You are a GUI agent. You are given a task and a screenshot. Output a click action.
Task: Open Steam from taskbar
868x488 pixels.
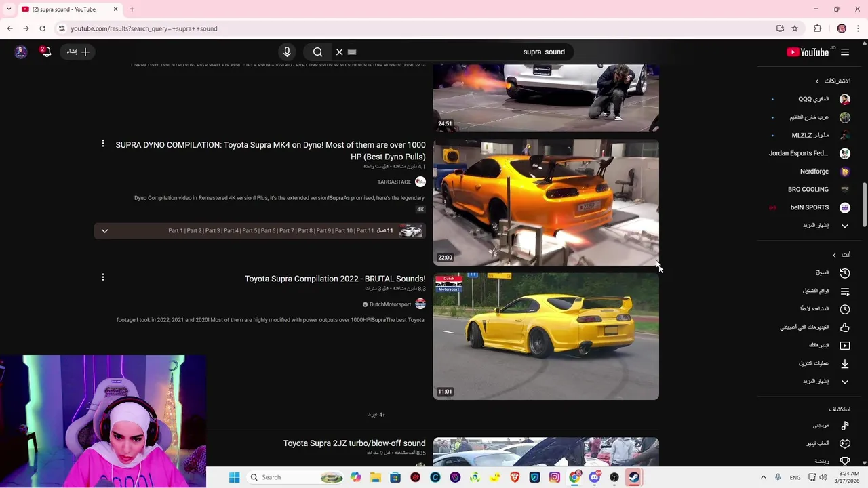(633, 477)
